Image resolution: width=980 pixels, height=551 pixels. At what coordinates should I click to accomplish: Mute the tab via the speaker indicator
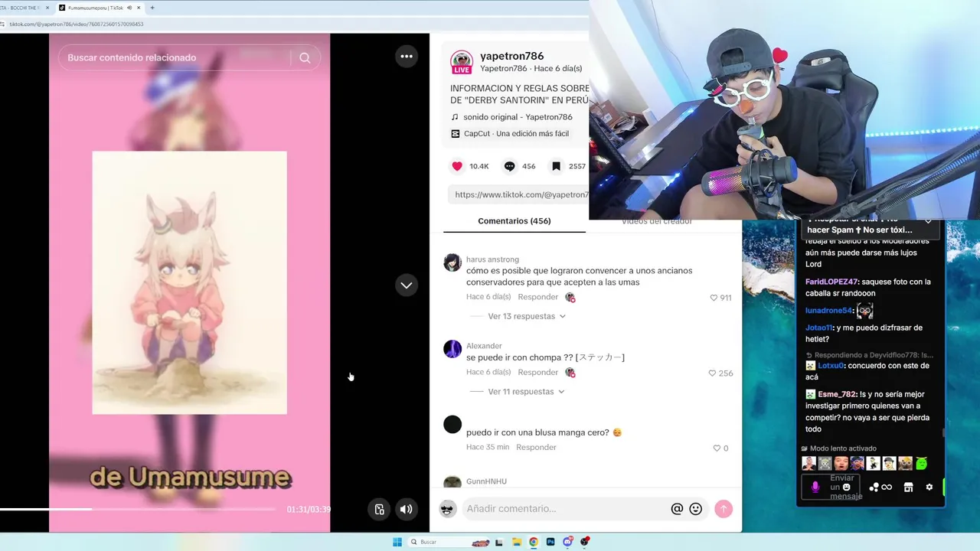(129, 8)
